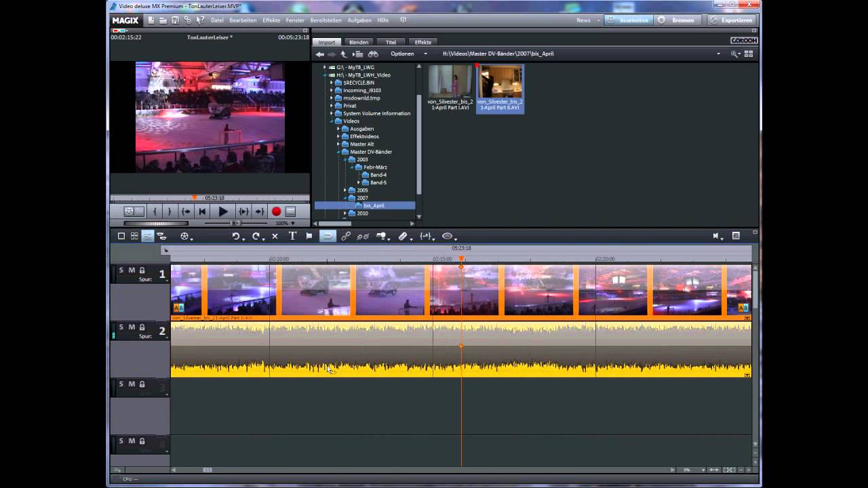Open the media pool path history dropdown
Screen dimensions: 868x488
click(718, 54)
